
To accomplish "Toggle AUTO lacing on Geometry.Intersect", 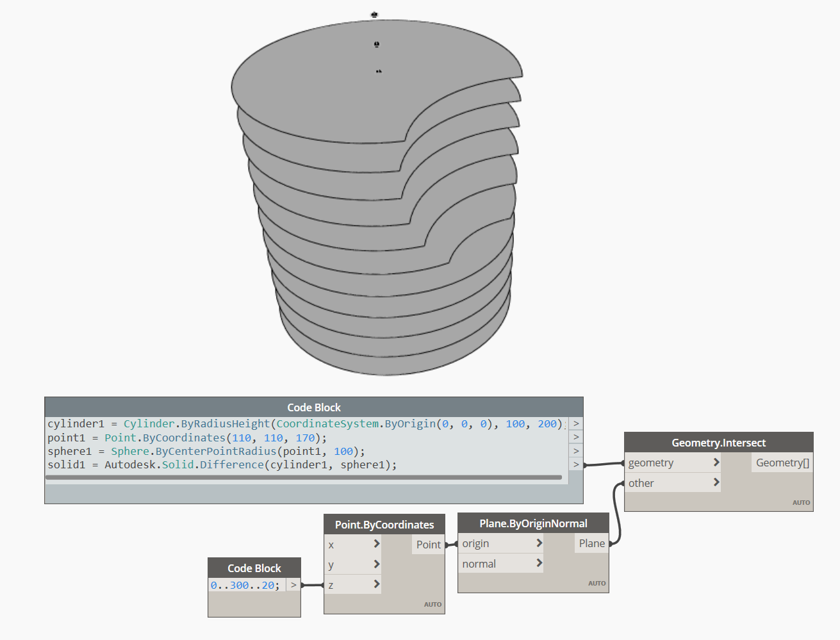I will (x=801, y=502).
